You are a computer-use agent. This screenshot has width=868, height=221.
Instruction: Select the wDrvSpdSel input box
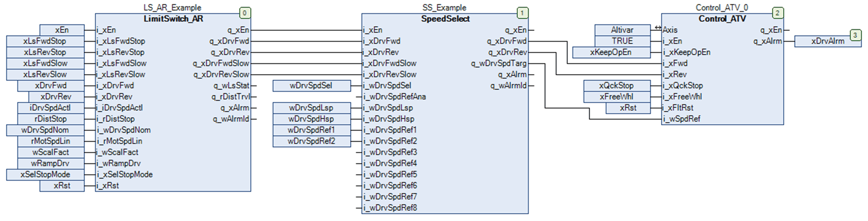click(312, 86)
